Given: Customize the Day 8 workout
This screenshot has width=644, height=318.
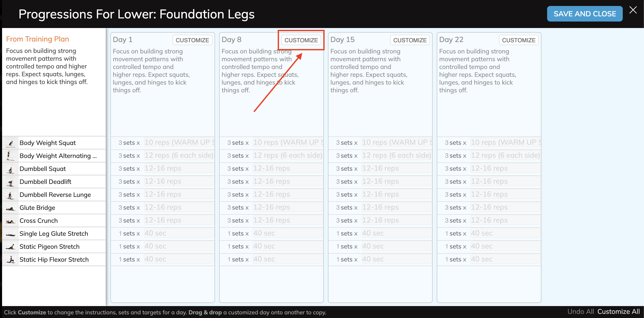Looking at the screenshot, I should coord(301,40).
